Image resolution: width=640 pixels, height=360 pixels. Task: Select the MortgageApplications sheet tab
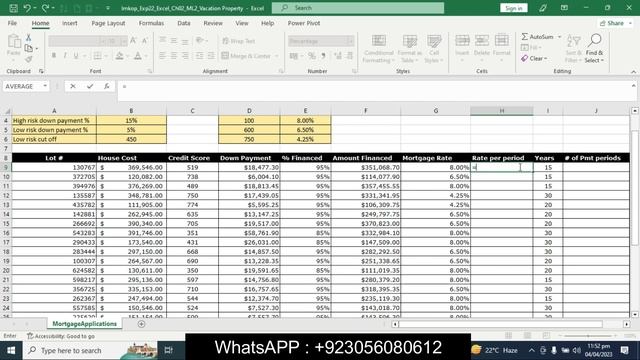click(x=84, y=324)
